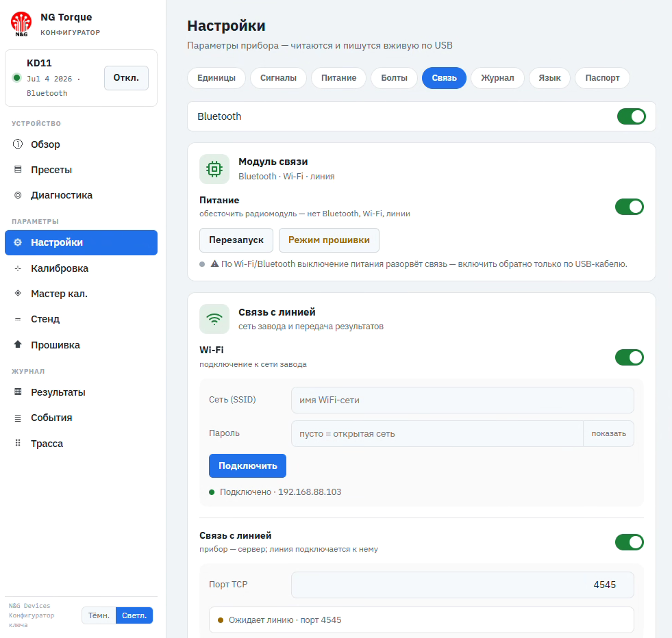Open Обзор in the sidebar
The height and width of the screenshot is (638, 672).
pos(81,144)
